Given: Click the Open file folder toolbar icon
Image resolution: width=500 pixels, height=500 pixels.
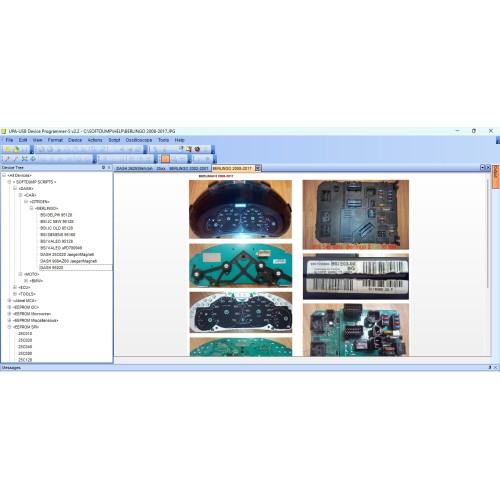Looking at the screenshot, I should [x=16, y=149].
